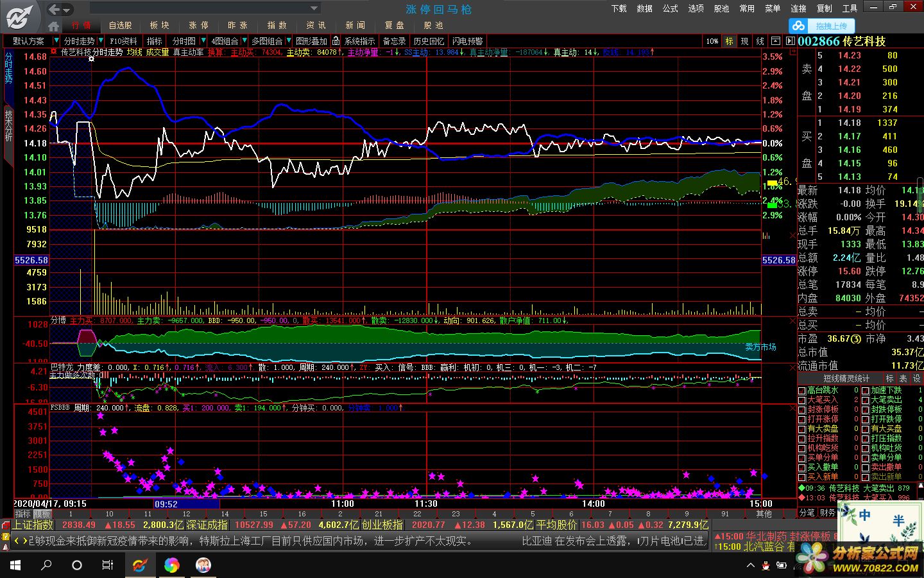Select the 模板 tab at bottom-left
The width and height of the screenshot is (924, 578).
point(42,514)
